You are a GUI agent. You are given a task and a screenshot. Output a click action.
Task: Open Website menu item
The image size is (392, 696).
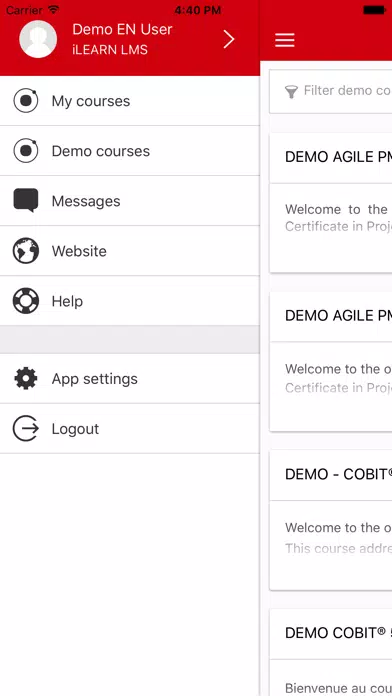[130, 251]
